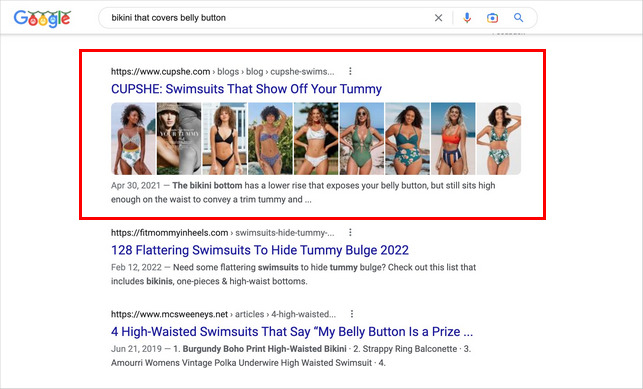Open the three-dot menu for the mcsweeneys.net result
This screenshot has height=389, width=643.
click(x=352, y=314)
